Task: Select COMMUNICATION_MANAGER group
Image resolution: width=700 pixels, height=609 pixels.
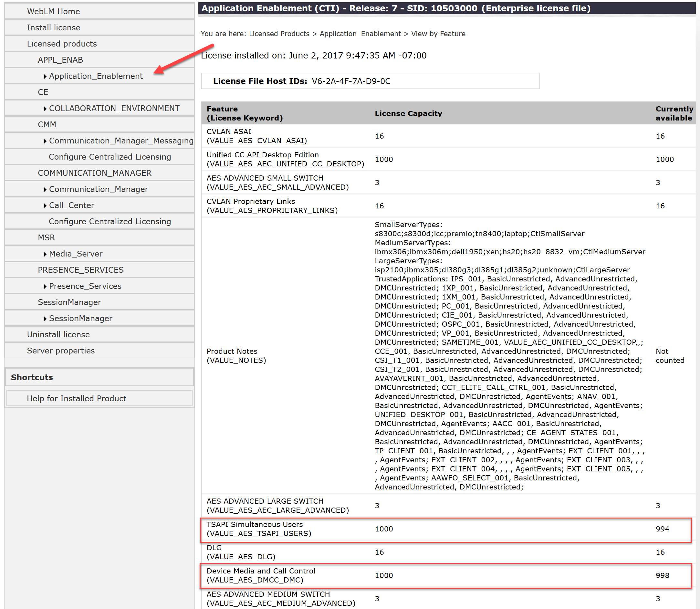Action: (x=94, y=173)
